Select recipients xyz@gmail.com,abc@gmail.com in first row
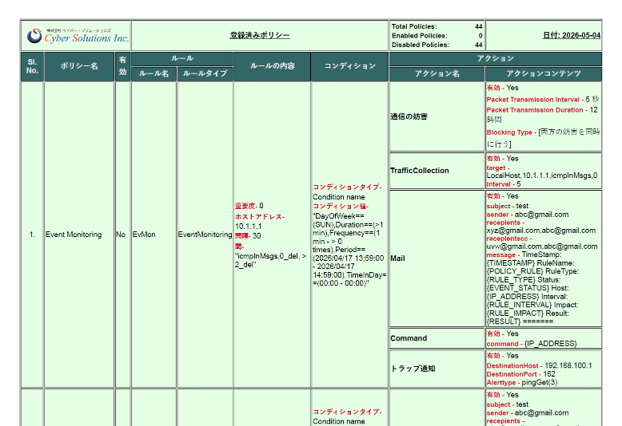Viewport: 622px width, 426px height. 541,231
